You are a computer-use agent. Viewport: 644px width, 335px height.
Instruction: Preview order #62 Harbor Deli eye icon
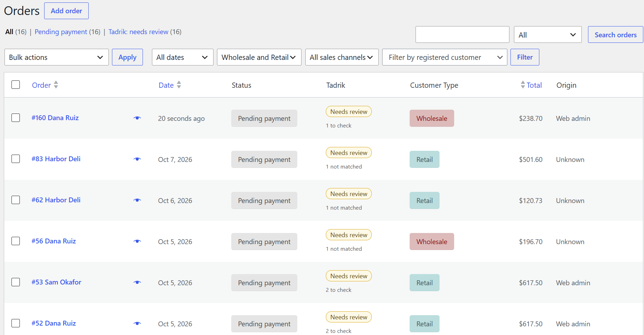click(137, 200)
